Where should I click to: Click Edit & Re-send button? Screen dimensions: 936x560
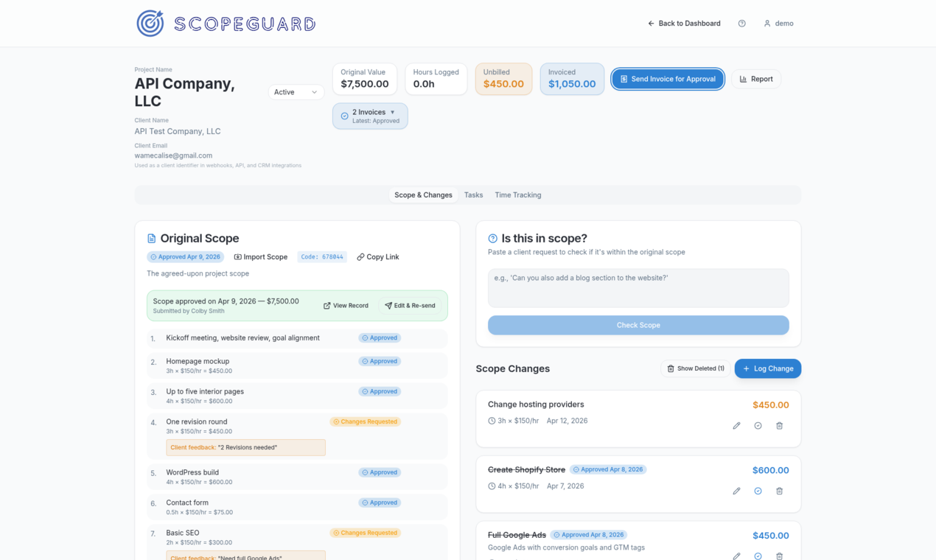click(410, 306)
